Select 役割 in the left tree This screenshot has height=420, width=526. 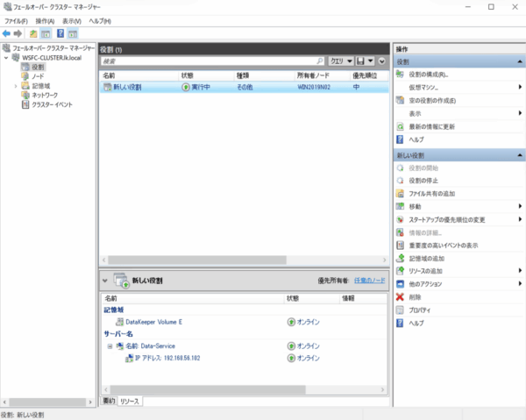(x=38, y=68)
